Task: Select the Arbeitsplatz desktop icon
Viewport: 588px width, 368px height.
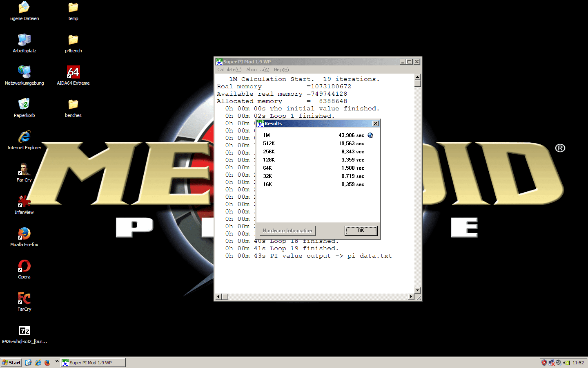Action: click(x=24, y=43)
